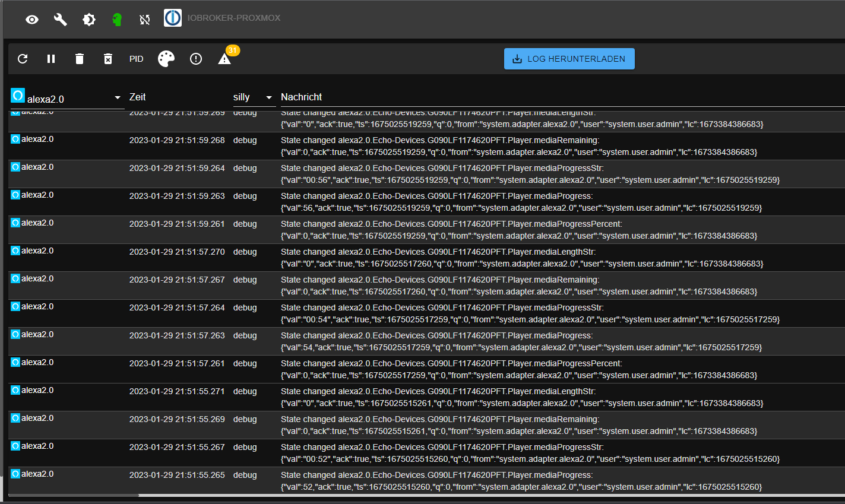Screen dimensions: 845x504
Task: Click the ioBroker logo icon
Action: (173, 18)
